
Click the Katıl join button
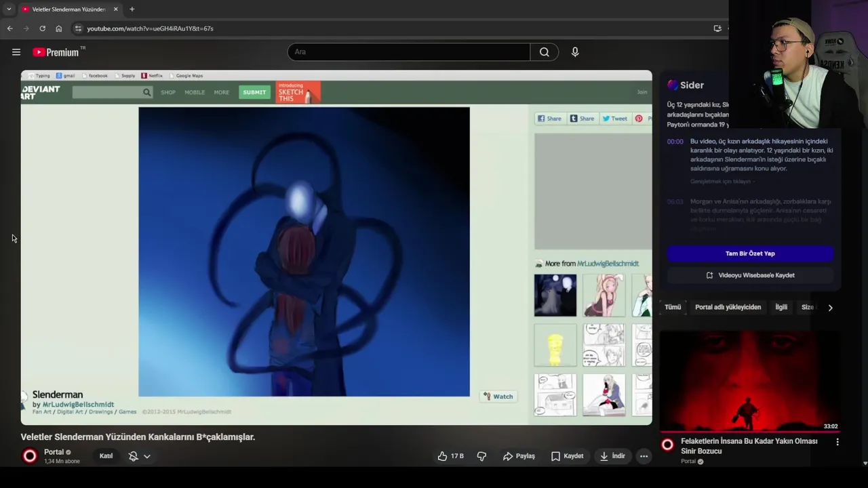106,456
